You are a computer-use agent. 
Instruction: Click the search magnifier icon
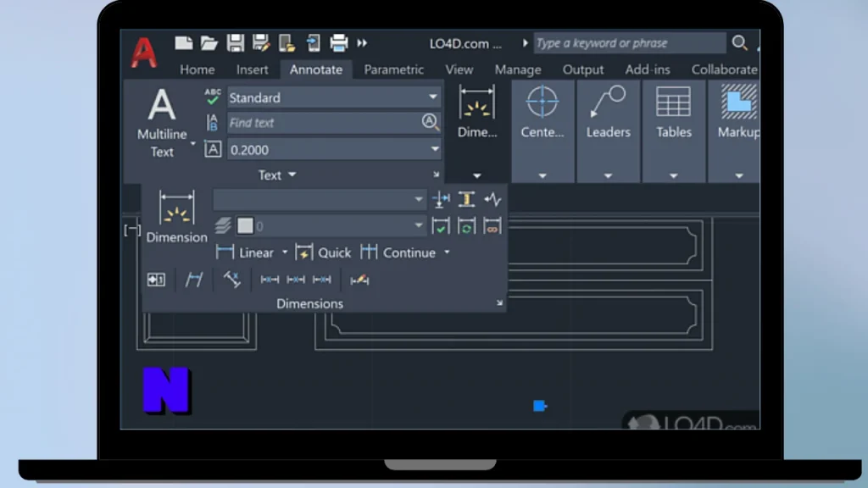[739, 42]
